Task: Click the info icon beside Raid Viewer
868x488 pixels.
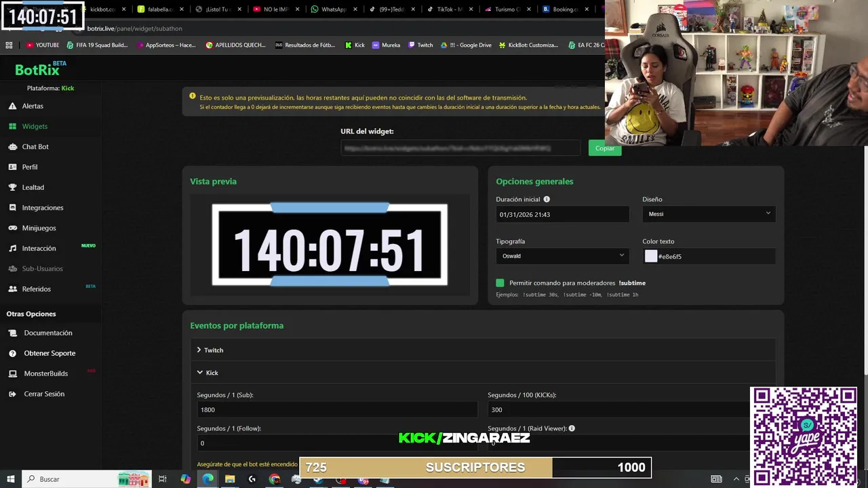Action: [572, 428]
